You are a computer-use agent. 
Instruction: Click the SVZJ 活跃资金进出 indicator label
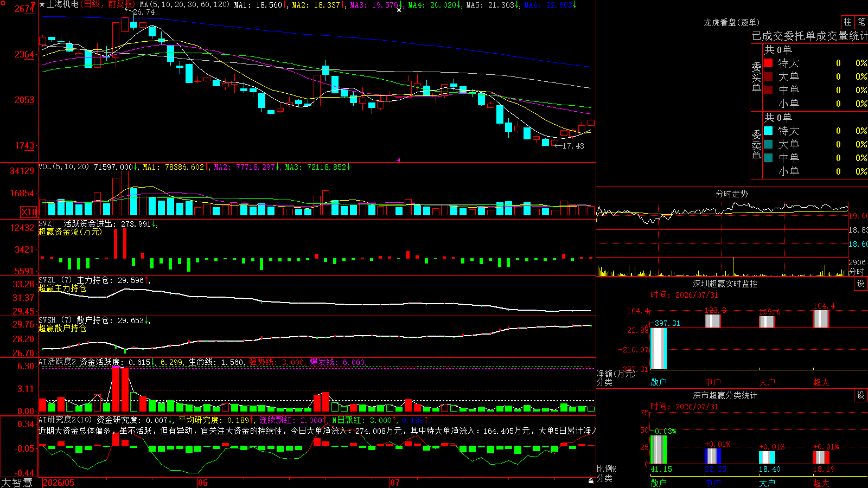click(76, 224)
